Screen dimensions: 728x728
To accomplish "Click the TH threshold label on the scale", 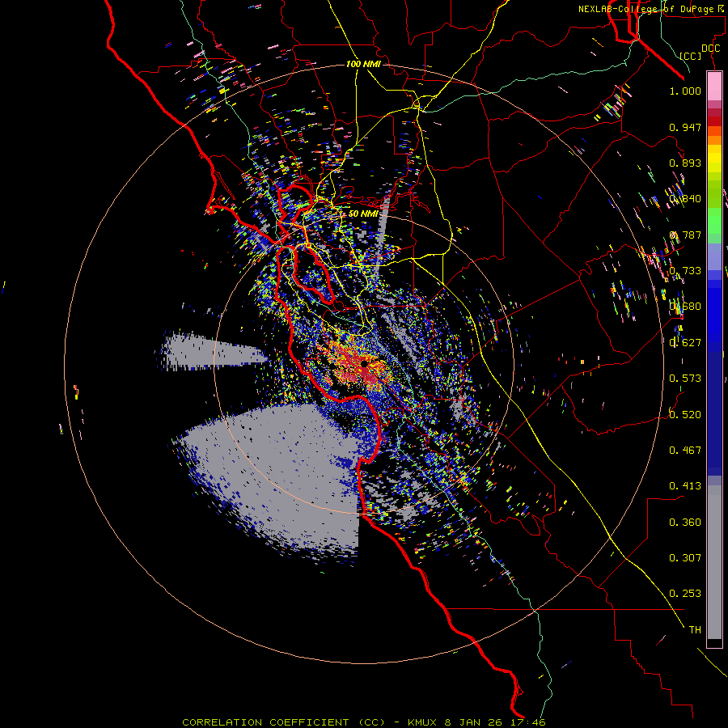I will 695,629.
